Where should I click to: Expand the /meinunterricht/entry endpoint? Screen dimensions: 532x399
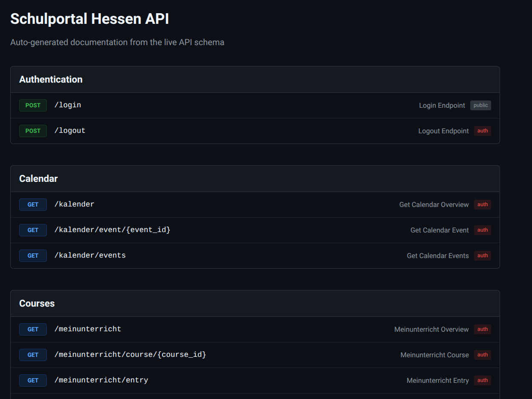(x=255, y=380)
